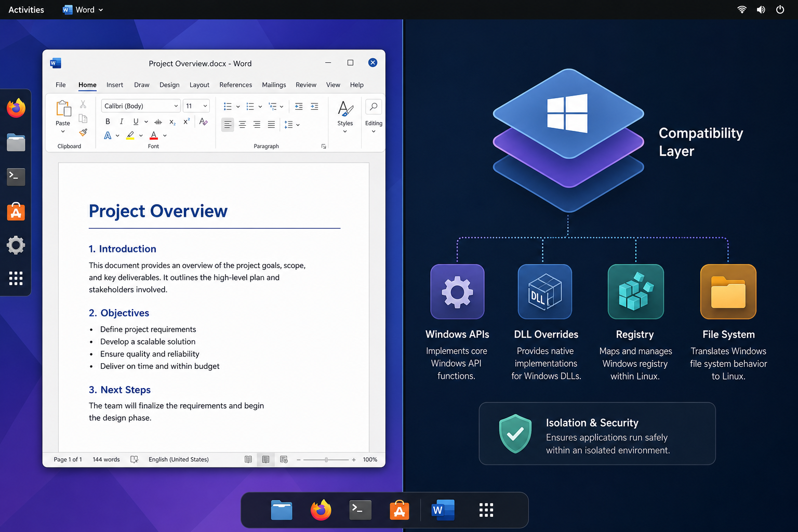This screenshot has height=532, width=798.
Task: Open bullet library dropdown arrow
Action: (238, 107)
